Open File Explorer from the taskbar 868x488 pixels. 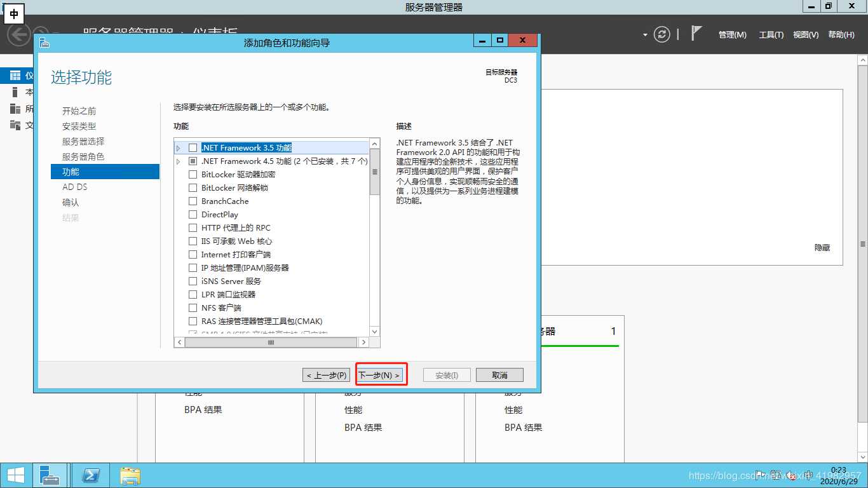coord(130,475)
